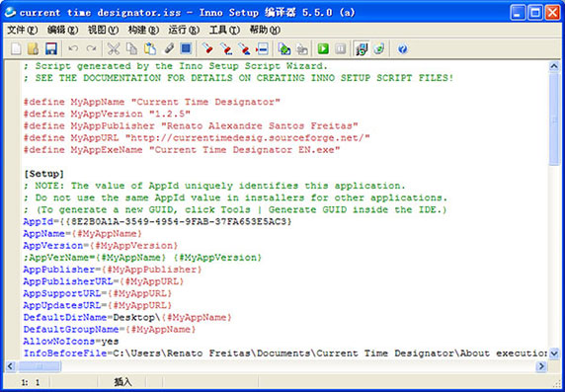This screenshot has height=392, width=565.
Task: Open the 运行(R) menu
Action: (x=184, y=31)
